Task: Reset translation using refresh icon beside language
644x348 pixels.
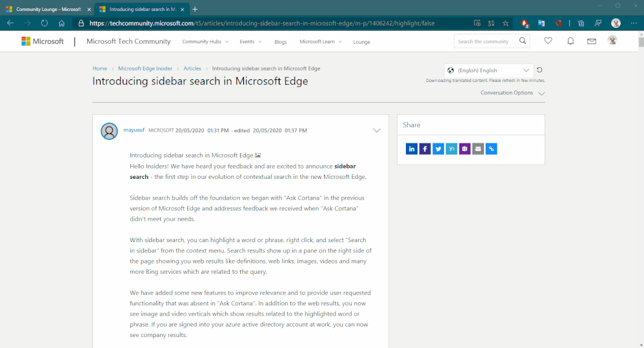Action: [x=539, y=70]
